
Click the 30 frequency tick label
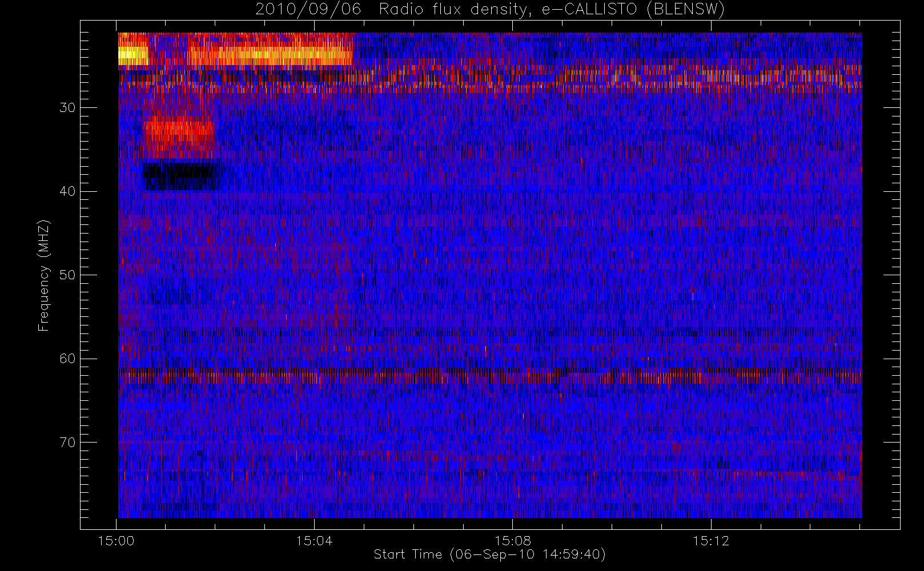[x=67, y=107]
